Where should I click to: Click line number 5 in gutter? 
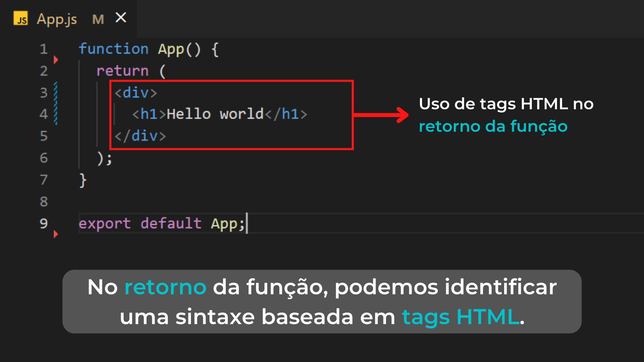pos(44,136)
